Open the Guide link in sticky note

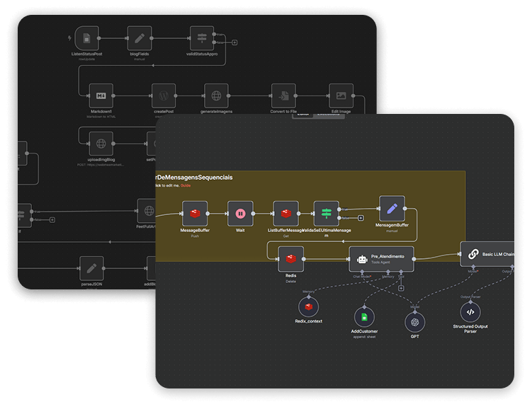point(186,185)
